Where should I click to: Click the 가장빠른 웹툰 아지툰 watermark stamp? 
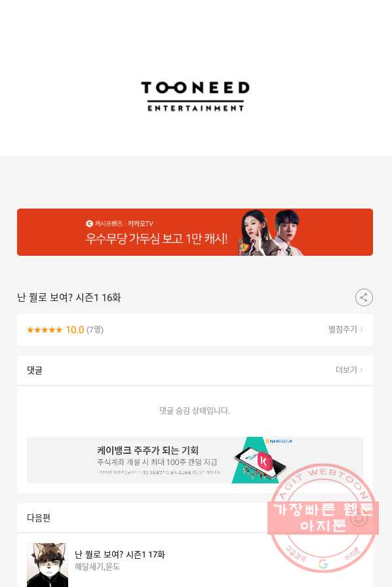coord(323,517)
